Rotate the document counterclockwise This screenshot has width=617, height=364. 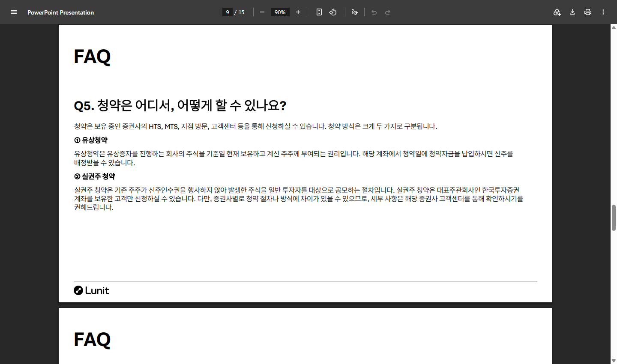(333, 12)
